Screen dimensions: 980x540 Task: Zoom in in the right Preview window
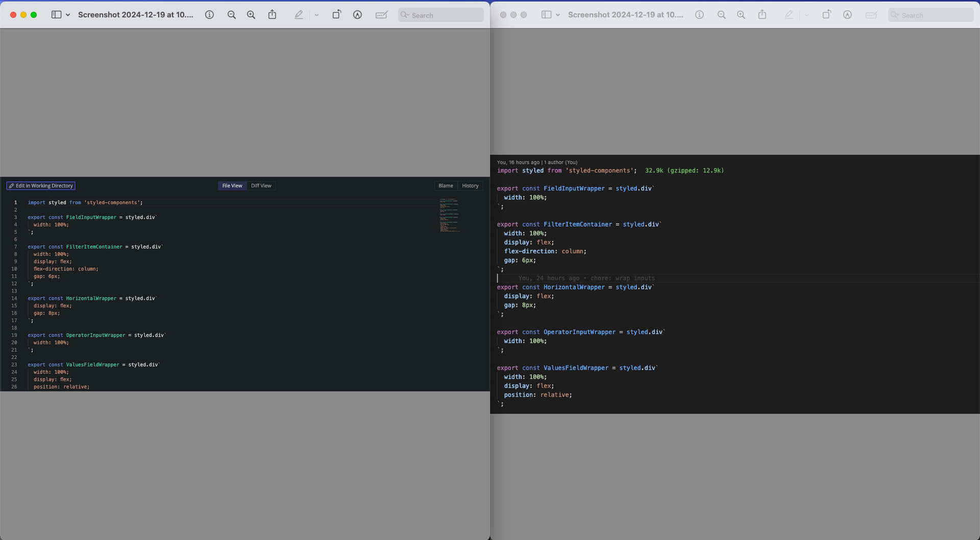[741, 15]
